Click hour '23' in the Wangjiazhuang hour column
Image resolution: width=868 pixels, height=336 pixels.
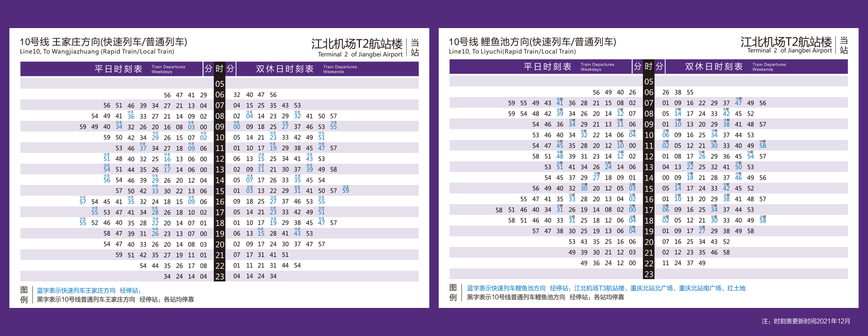point(220,277)
